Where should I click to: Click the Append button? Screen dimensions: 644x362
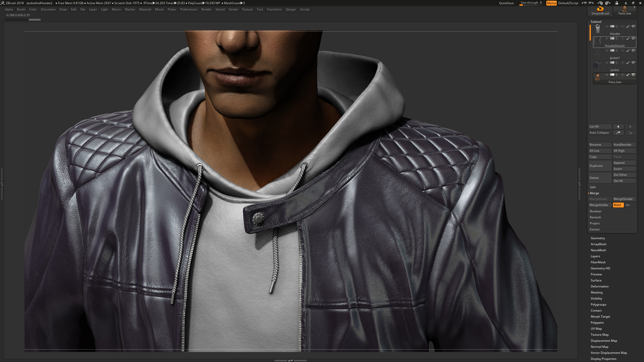pos(624,163)
